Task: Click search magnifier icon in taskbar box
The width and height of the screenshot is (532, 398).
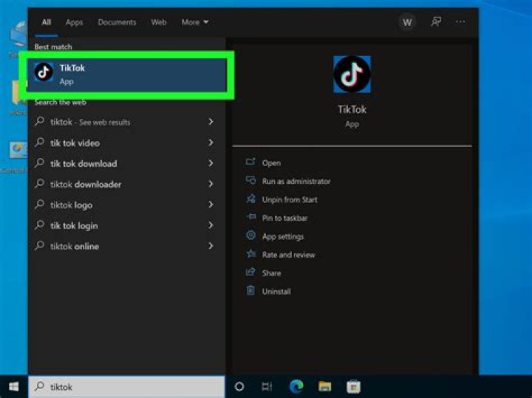Action: click(40, 386)
